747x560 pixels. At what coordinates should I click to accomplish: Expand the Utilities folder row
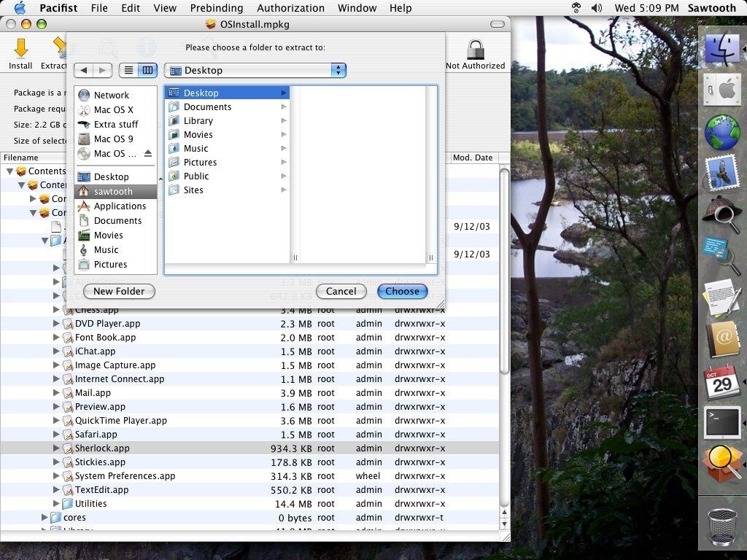tap(57, 504)
